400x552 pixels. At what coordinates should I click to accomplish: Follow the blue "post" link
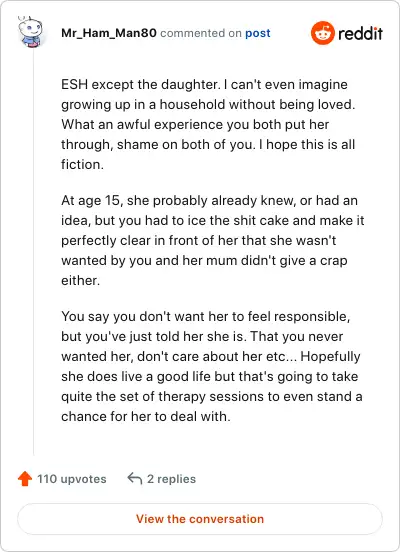[x=258, y=33]
